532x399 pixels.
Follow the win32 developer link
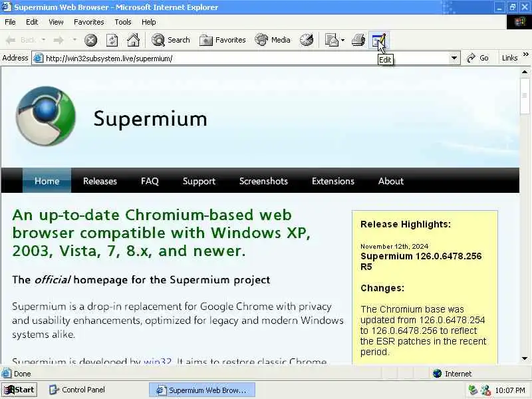coord(158,361)
